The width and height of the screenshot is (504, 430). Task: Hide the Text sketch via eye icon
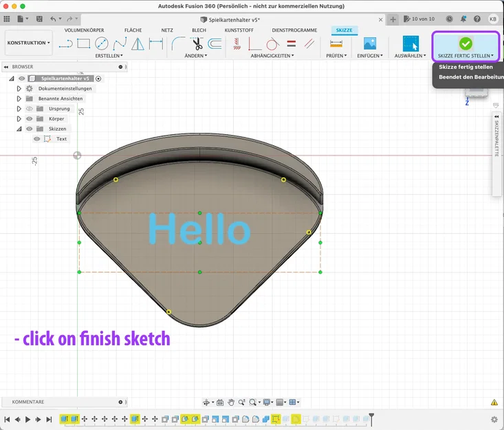point(37,139)
